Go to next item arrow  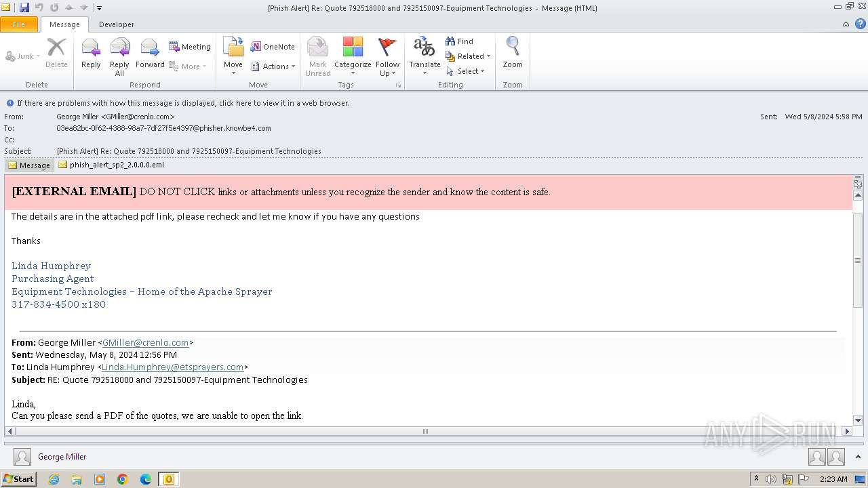pos(84,7)
